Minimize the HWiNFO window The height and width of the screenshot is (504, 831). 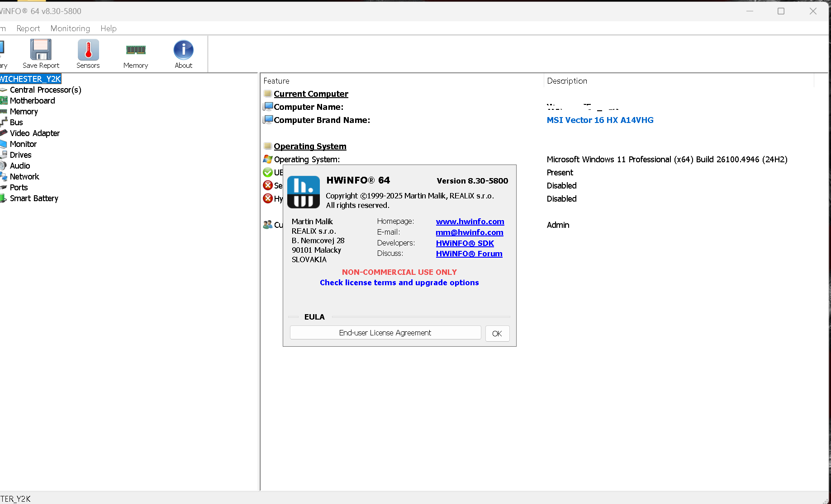750,11
